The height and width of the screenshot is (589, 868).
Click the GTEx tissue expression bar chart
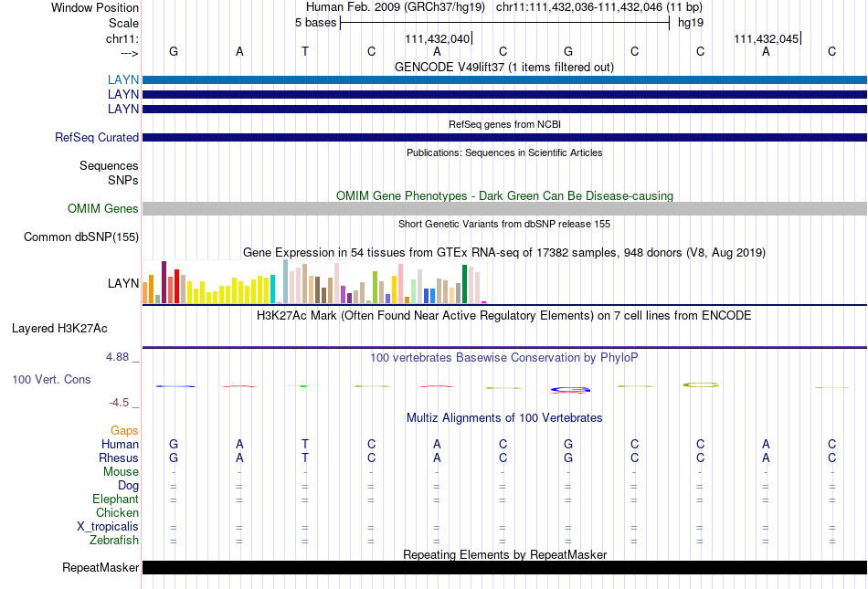tap(314, 281)
